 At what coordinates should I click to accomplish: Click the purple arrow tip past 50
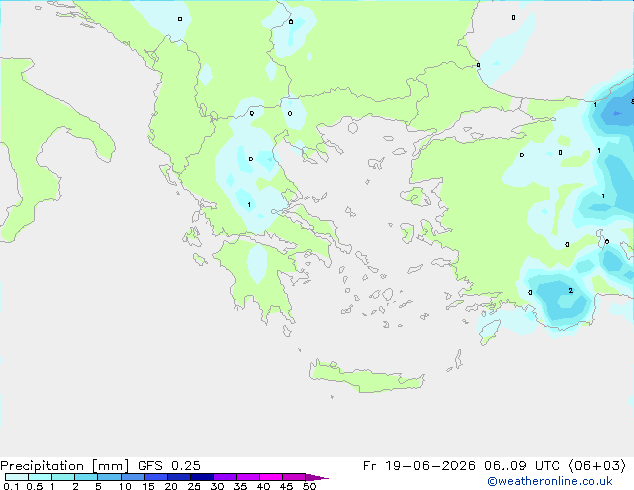317,477
